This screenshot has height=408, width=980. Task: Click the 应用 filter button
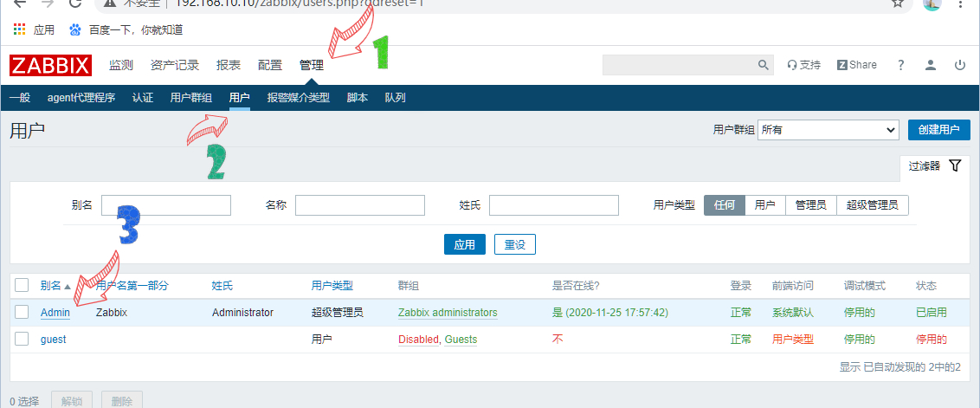[464, 244]
